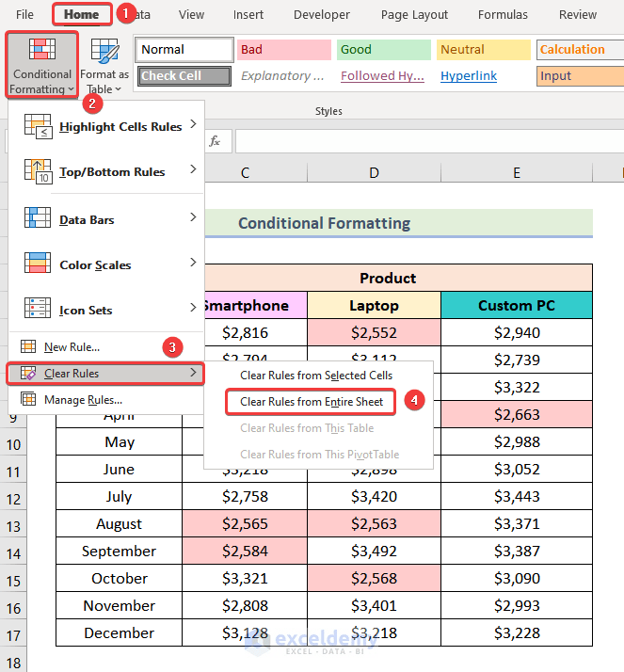624x672 pixels.
Task: Select the August month cell
Action: click(x=119, y=523)
